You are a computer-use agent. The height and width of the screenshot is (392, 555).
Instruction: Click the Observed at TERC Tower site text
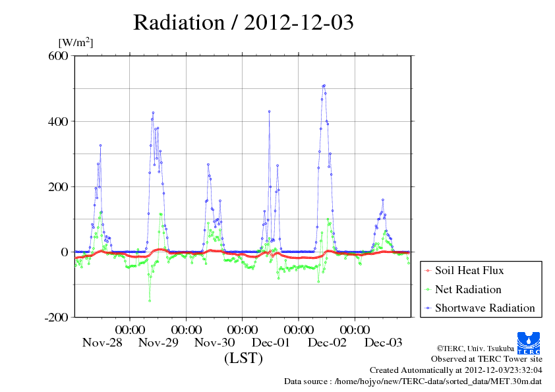[x=486, y=359]
